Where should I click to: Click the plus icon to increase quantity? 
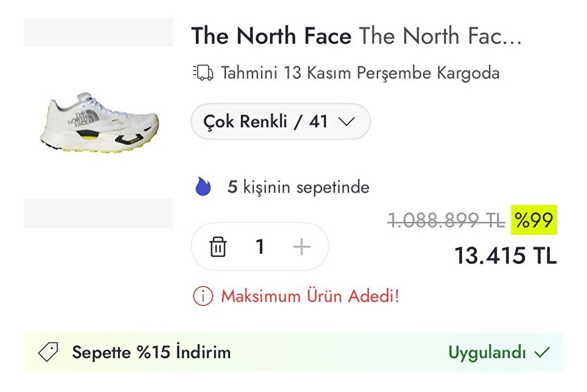click(x=301, y=247)
